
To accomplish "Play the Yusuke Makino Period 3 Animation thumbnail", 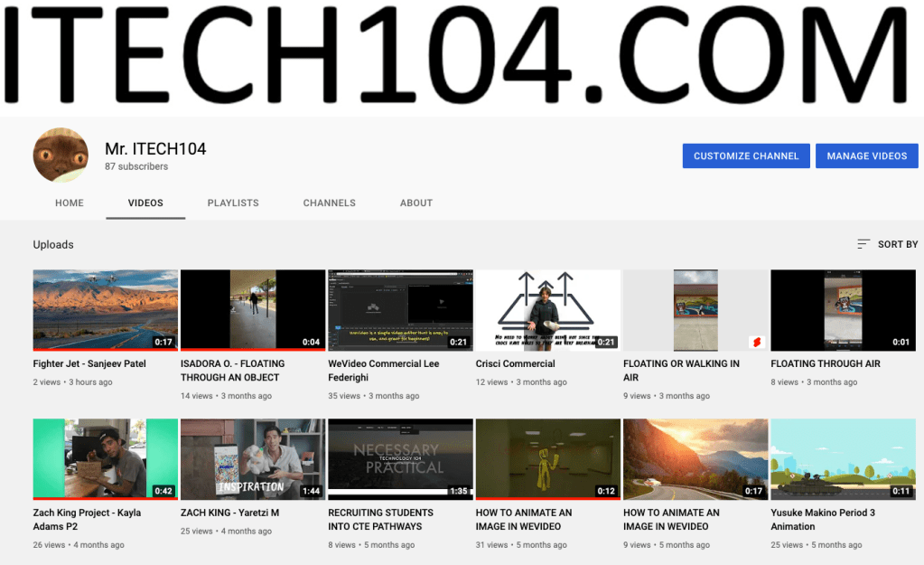I will (x=843, y=458).
